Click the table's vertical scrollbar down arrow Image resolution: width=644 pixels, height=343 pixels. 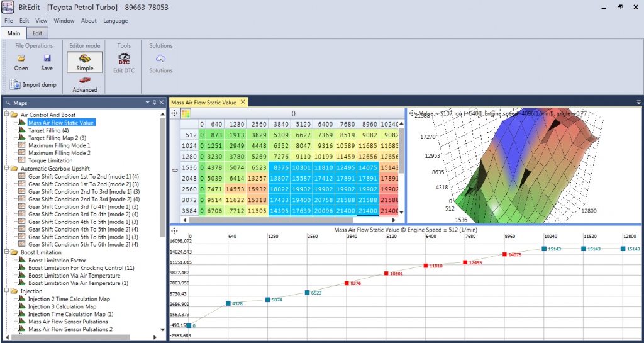401,212
